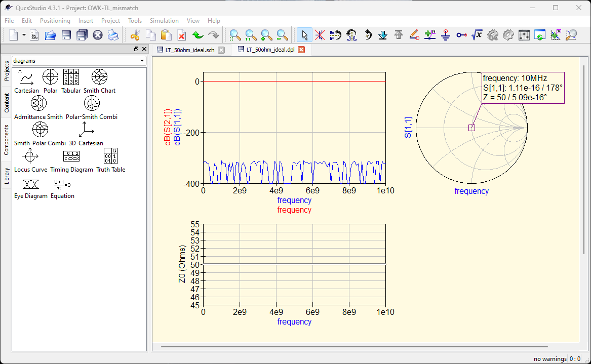
Task: Switch to the LT_50ohm_ideal.sch tab
Action: tap(190, 50)
